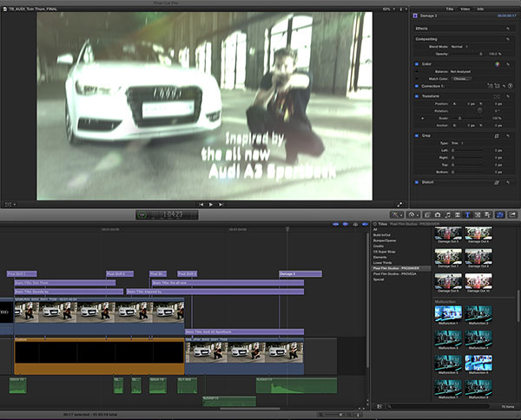
Task: Toggle the Color effect checkbox
Action: 417,64
